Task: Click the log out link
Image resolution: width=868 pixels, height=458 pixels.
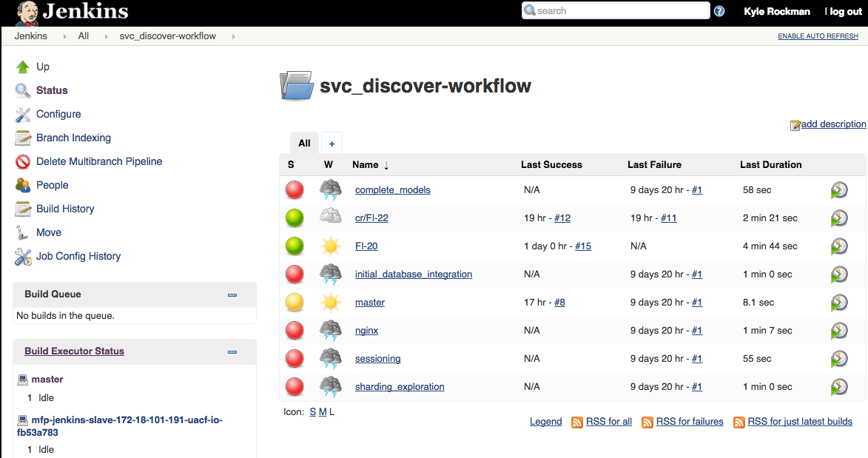Action: click(846, 12)
